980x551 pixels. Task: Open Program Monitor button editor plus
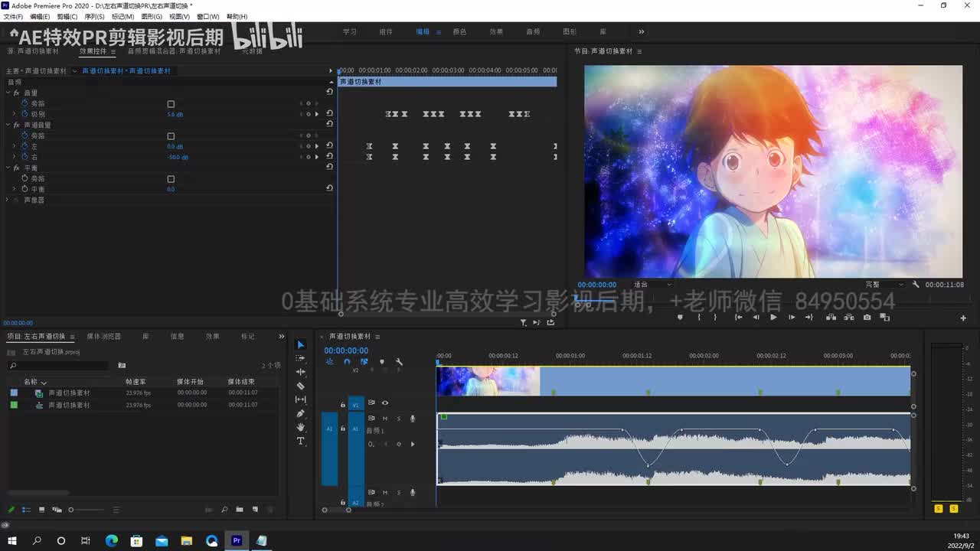pos(963,318)
